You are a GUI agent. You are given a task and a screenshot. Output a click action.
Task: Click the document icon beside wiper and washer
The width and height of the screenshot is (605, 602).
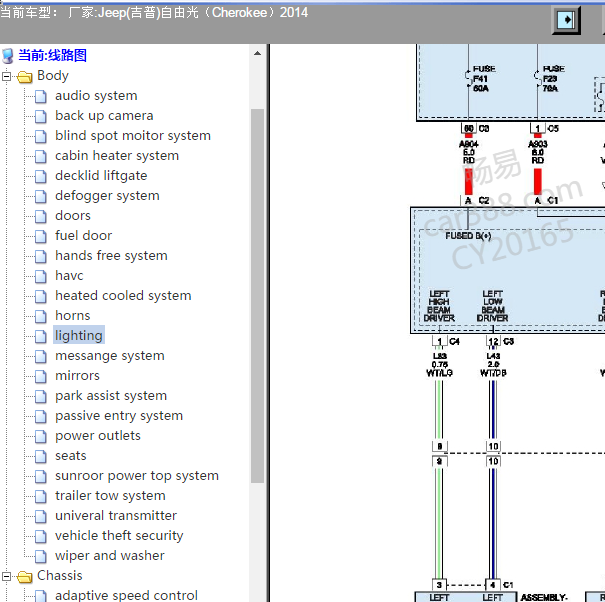41,557
